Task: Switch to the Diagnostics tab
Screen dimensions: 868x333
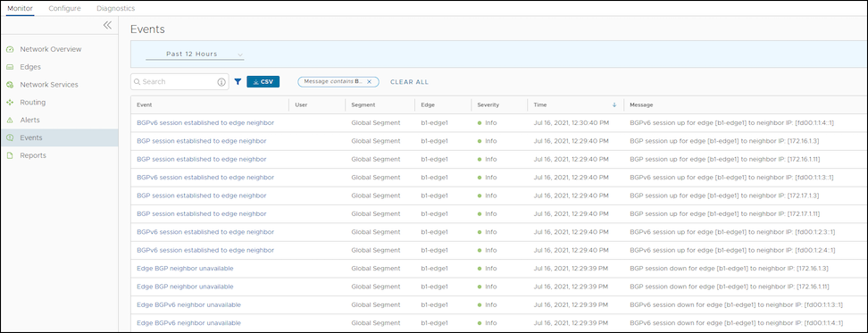Action: (115, 8)
